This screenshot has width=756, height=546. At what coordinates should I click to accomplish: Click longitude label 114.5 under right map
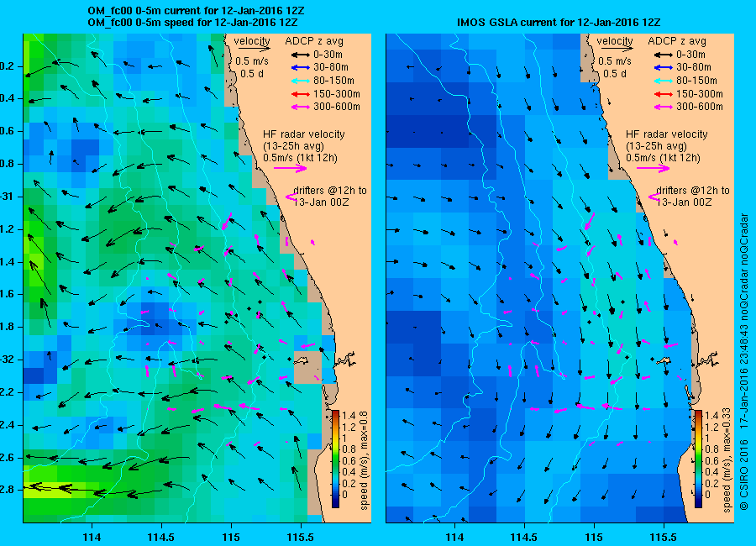pos(524,538)
